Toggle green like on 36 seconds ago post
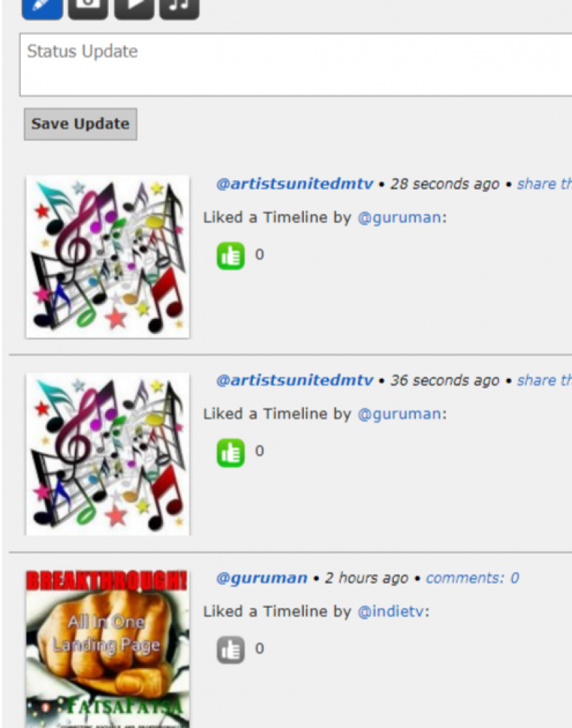The width and height of the screenshot is (572, 728). click(x=231, y=452)
